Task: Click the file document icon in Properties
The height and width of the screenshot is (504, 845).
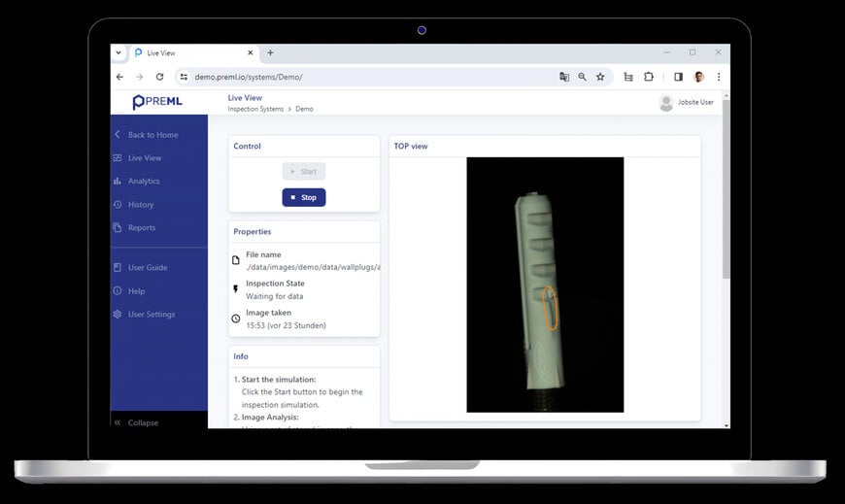Action: coord(235,260)
